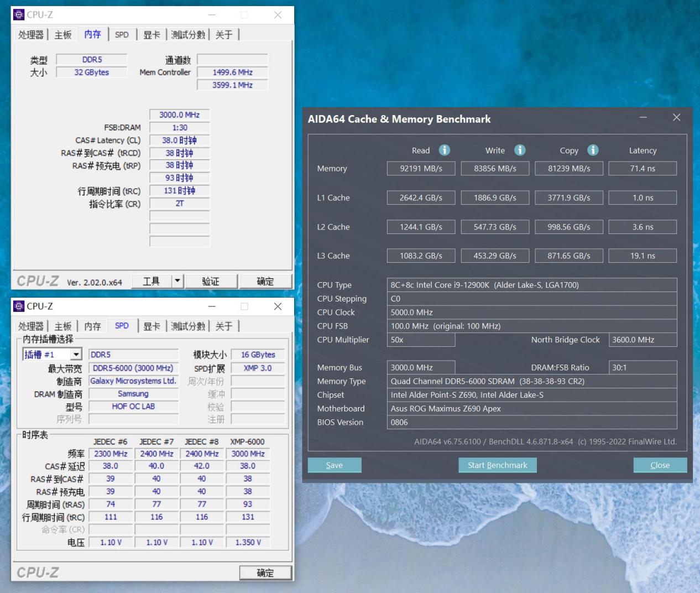Viewport: 700px width, 593px height.
Task: Expand the 工具 tools dropdown arrow
Action: coord(177,281)
